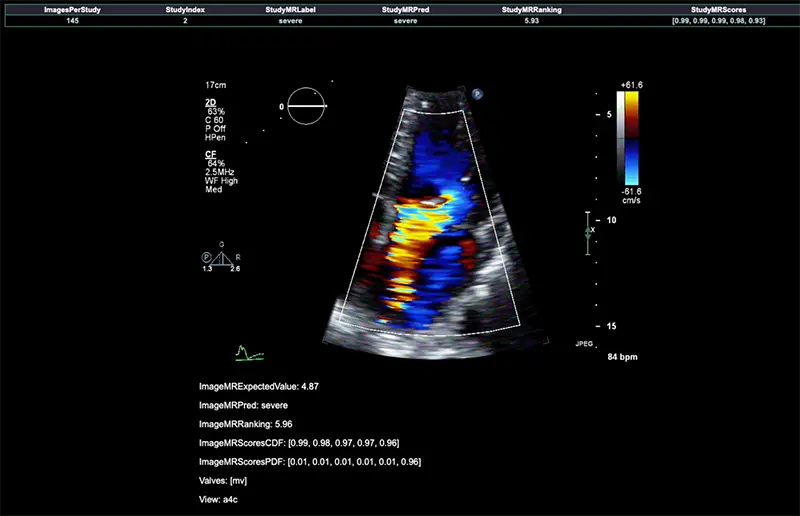The image size is (800, 516).
Task: Click the green focus depth marker
Action: pyautogui.click(x=589, y=230)
